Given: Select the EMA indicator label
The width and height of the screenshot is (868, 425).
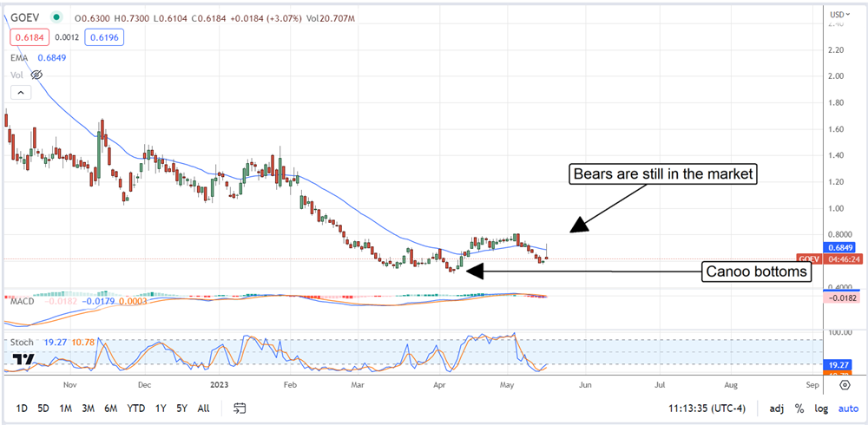Looking at the screenshot, I should 17,57.
